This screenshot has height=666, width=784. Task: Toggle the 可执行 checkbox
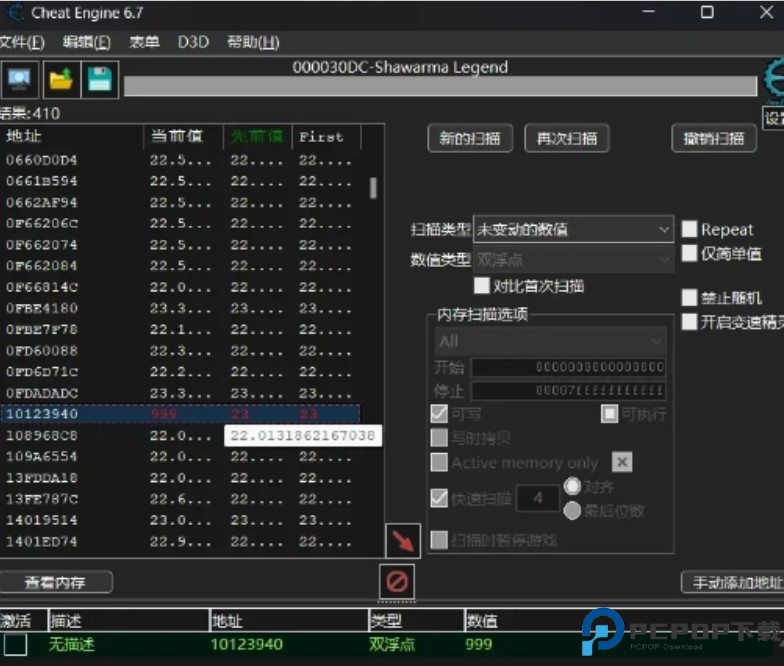pyautogui.click(x=610, y=414)
